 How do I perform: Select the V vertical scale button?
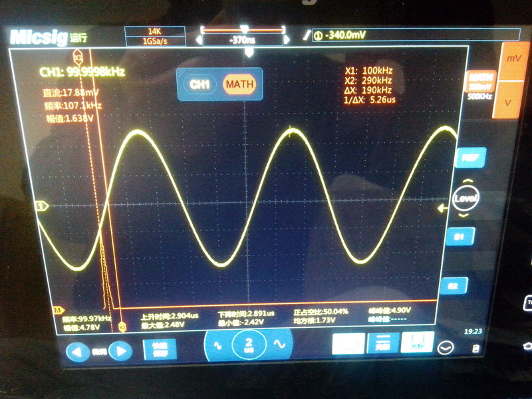509,102
